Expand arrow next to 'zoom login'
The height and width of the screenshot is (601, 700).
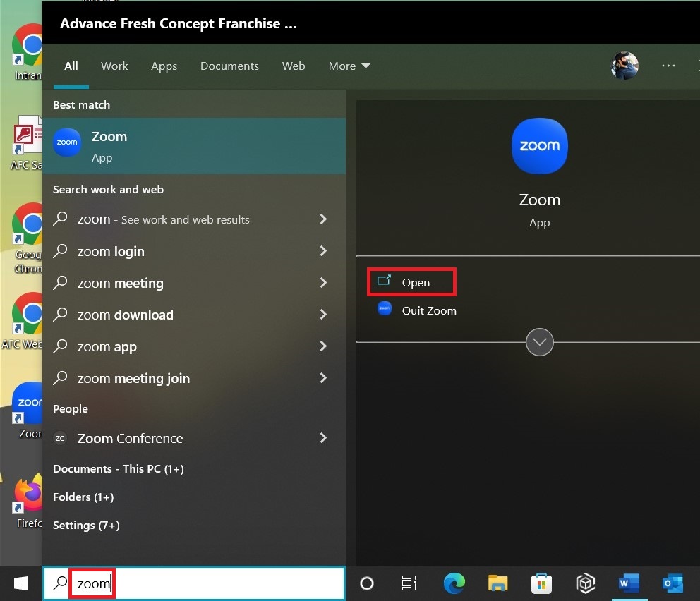pos(323,251)
